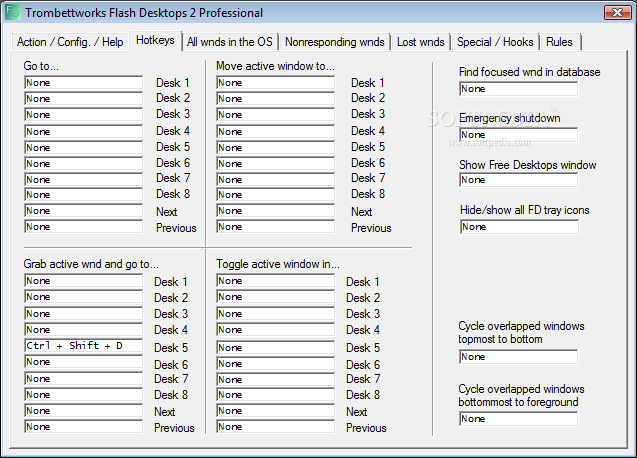Focus Grab active wnd Next hotkey field

(x=84, y=411)
